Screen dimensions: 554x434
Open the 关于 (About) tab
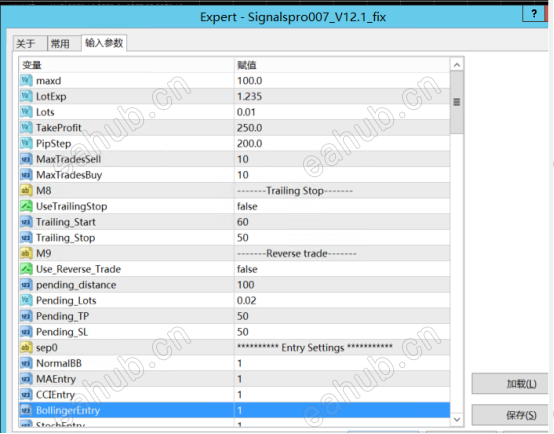pos(30,43)
